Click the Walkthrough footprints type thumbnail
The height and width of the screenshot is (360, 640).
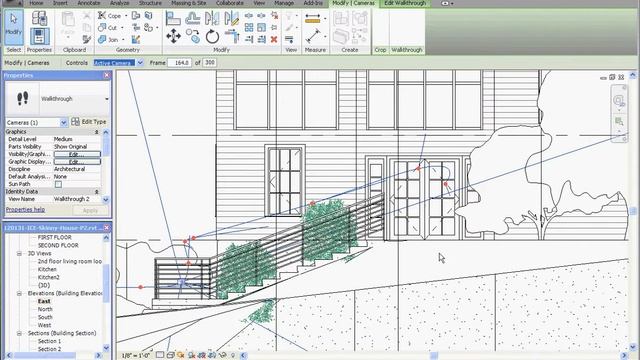[22, 98]
